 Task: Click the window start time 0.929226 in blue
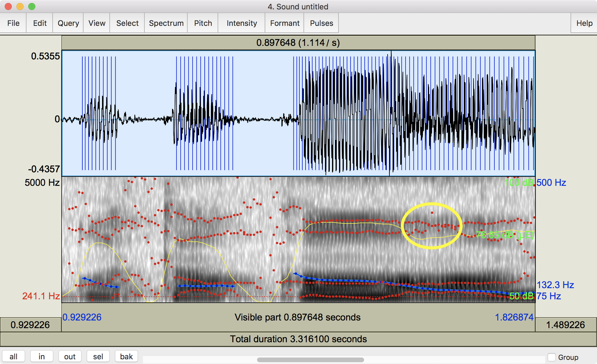82,317
